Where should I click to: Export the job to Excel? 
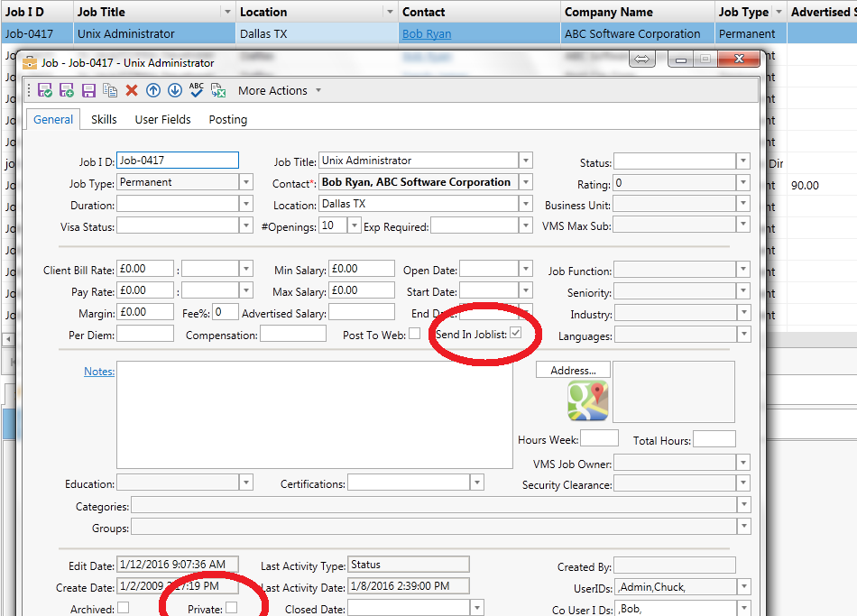[x=218, y=90]
